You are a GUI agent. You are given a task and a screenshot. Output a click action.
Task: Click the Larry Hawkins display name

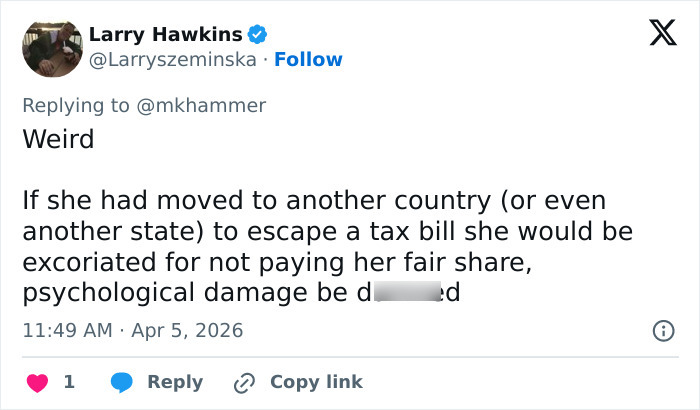click(x=166, y=35)
